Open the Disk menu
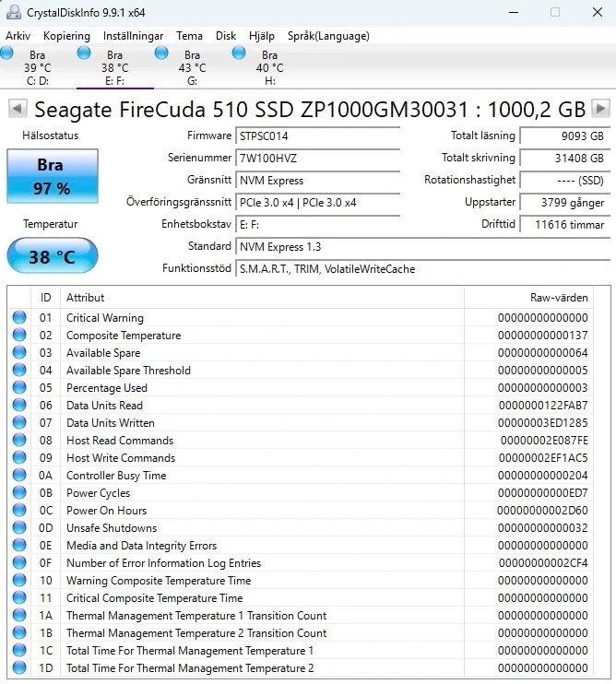This screenshot has height=684, width=616. point(226,36)
